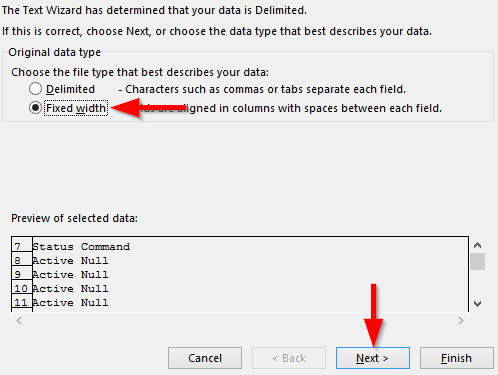This screenshot has height=375, width=498.
Task: Click the Finish button
Action: [x=457, y=358]
